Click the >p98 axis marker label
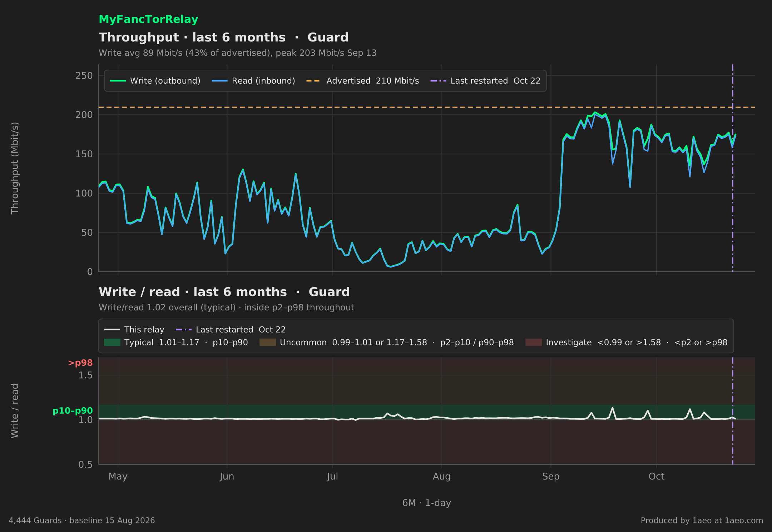The height and width of the screenshot is (532, 772). click(80, 363)
